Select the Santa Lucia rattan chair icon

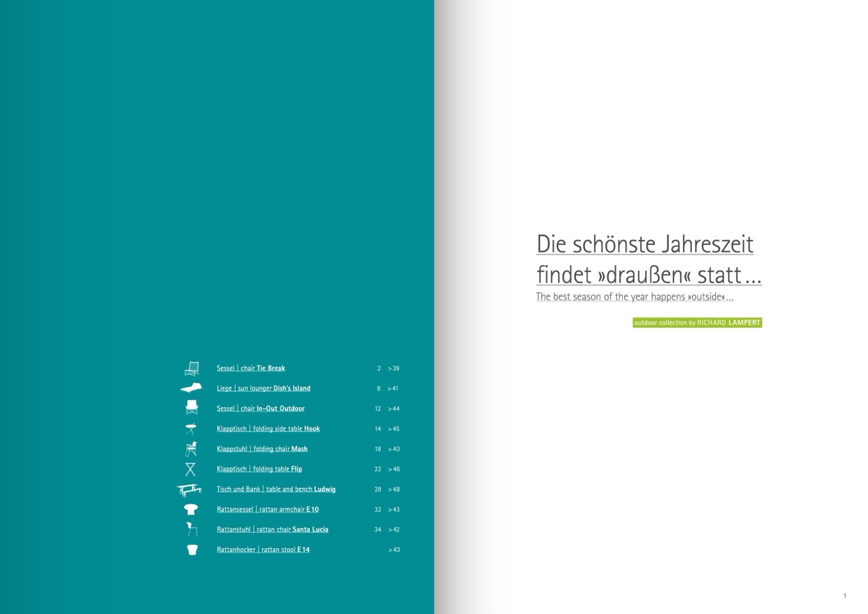tap(191, 529)
